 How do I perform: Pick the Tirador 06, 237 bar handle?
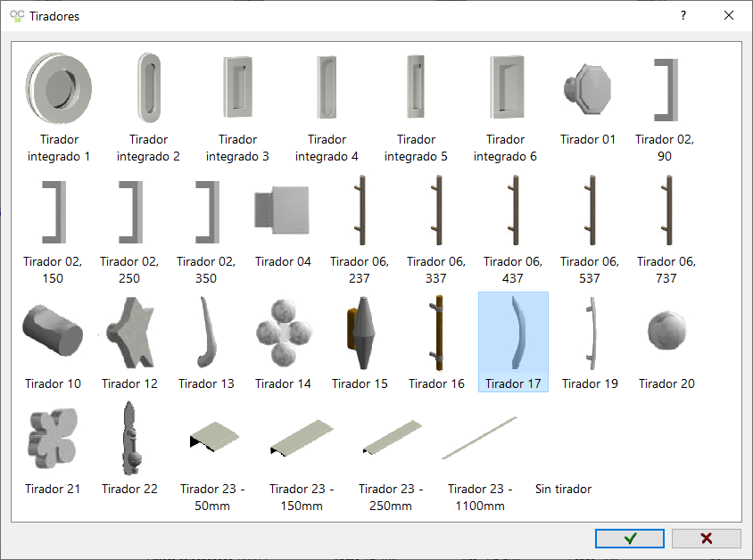[360, 229]
